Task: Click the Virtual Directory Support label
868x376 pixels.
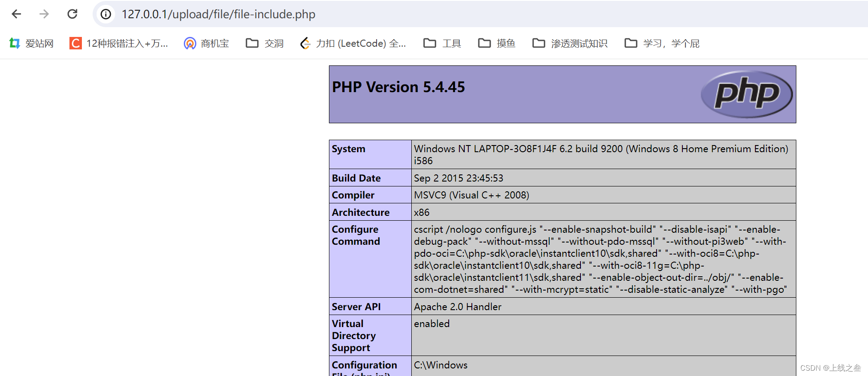Action: 354,336
